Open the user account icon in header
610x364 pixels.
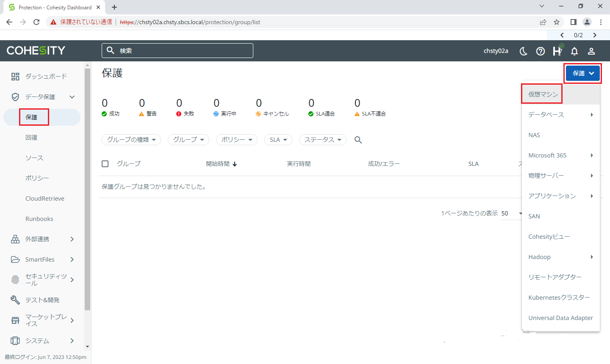591,51
